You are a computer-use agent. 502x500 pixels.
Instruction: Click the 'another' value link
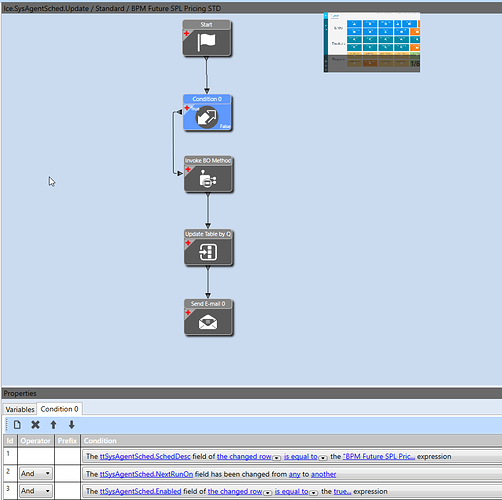pos(323,474)
